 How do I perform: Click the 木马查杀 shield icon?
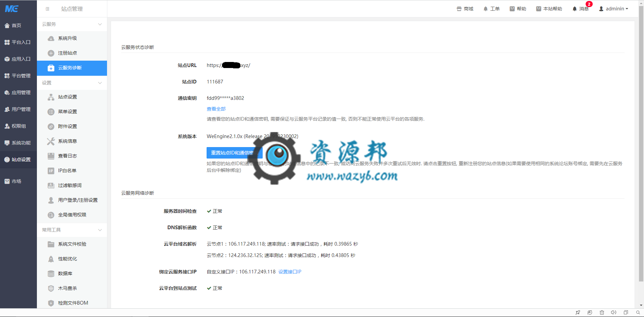tap(51, 289)
